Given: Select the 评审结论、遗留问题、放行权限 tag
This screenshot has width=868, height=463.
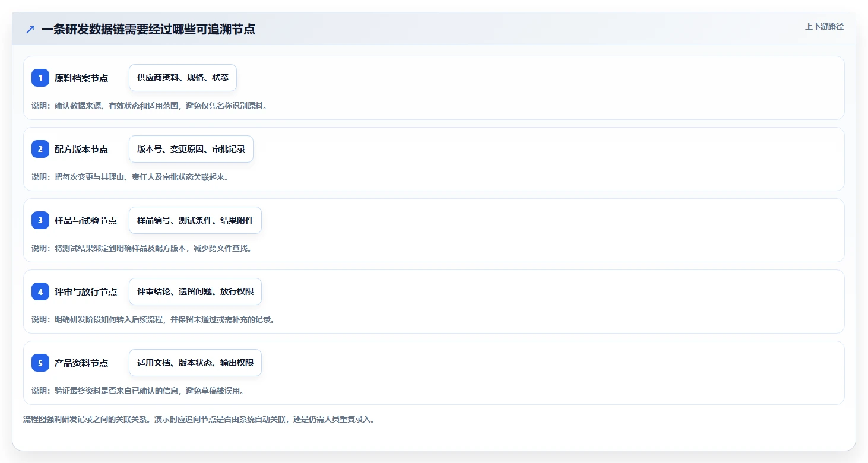Looking at the screenshot, I should (195, 291).
